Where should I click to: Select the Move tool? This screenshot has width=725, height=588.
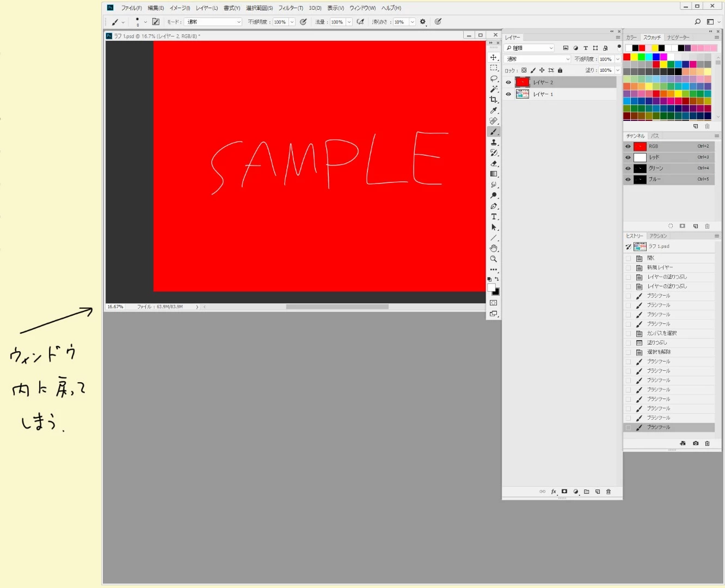click(x=494, y=58)
